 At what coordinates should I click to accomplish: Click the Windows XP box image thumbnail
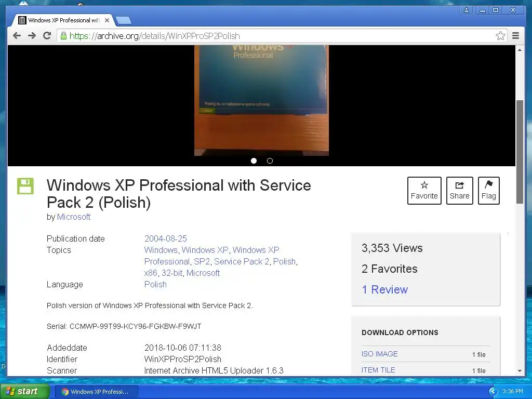261,100
